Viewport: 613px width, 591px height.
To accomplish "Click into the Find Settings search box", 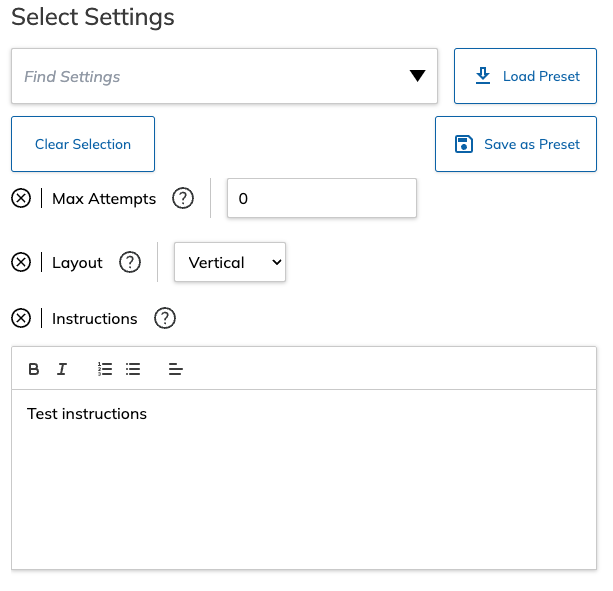I will click(200, 76).
